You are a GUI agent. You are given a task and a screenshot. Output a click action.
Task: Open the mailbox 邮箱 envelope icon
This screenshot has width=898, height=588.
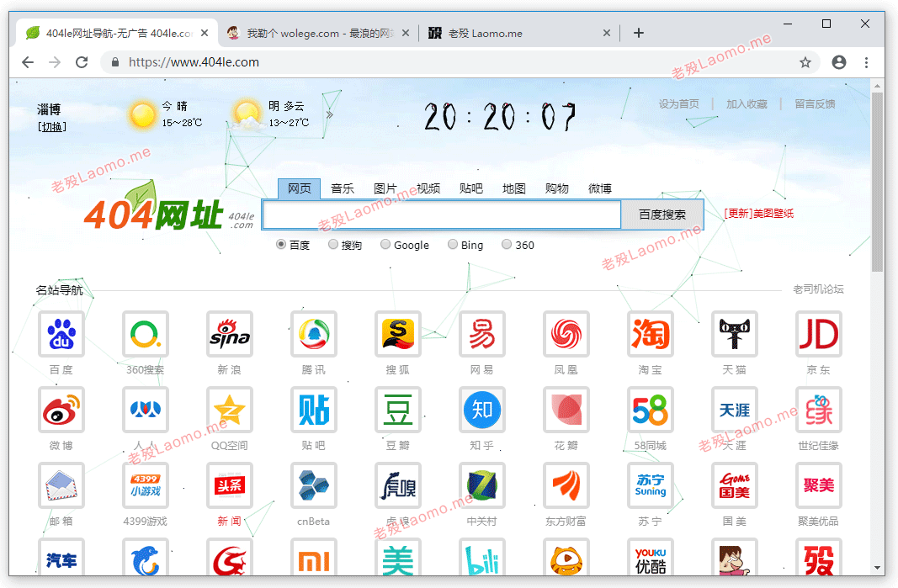tap(61, 485)
